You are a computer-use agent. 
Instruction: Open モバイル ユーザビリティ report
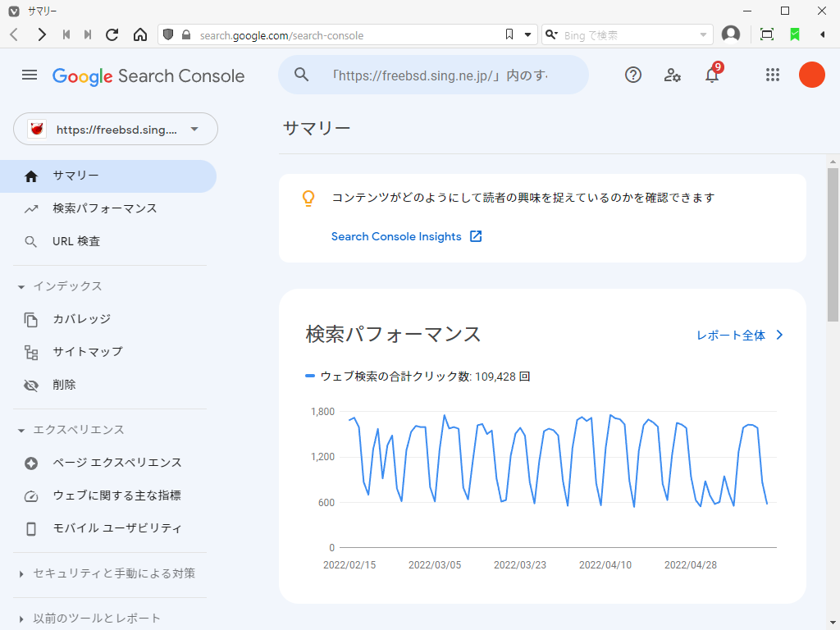pos(108,528)
